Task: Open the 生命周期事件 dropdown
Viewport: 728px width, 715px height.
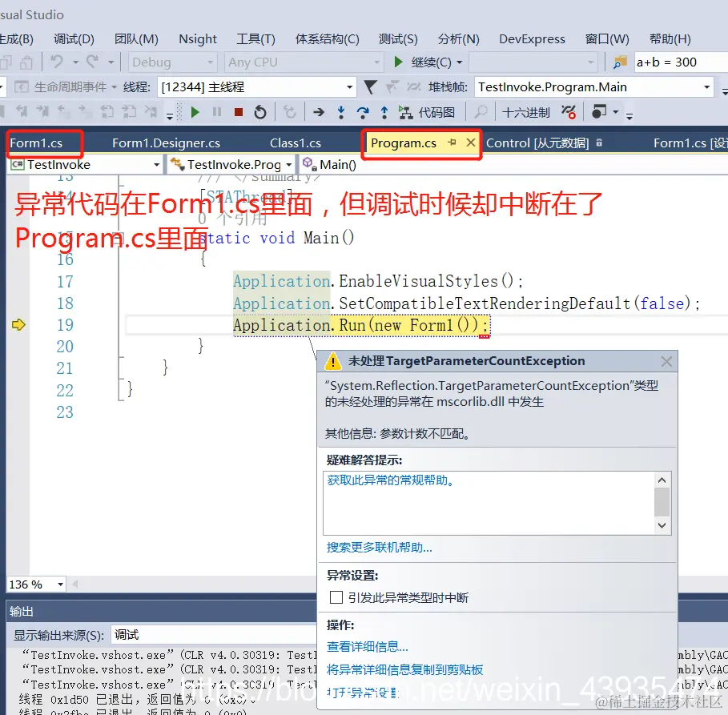Action: point(66,86)
